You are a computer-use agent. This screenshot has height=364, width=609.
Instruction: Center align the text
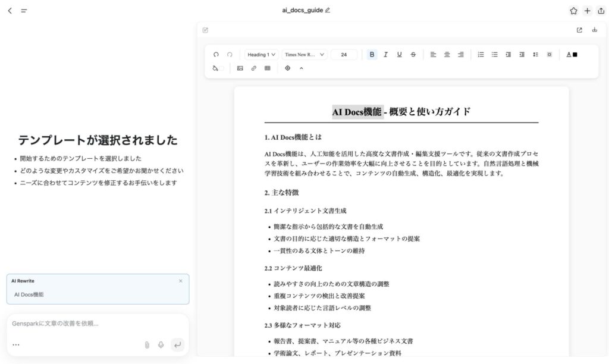447,55
